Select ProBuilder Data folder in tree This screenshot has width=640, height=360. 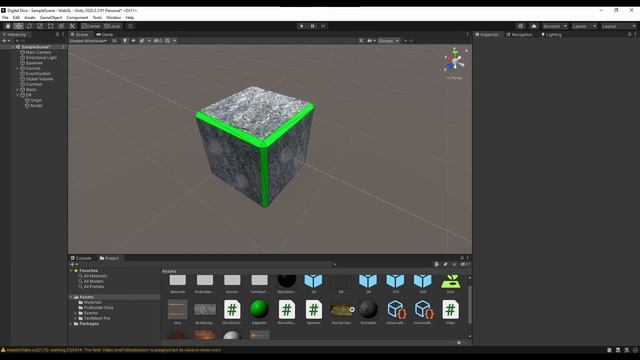point(98,307)
